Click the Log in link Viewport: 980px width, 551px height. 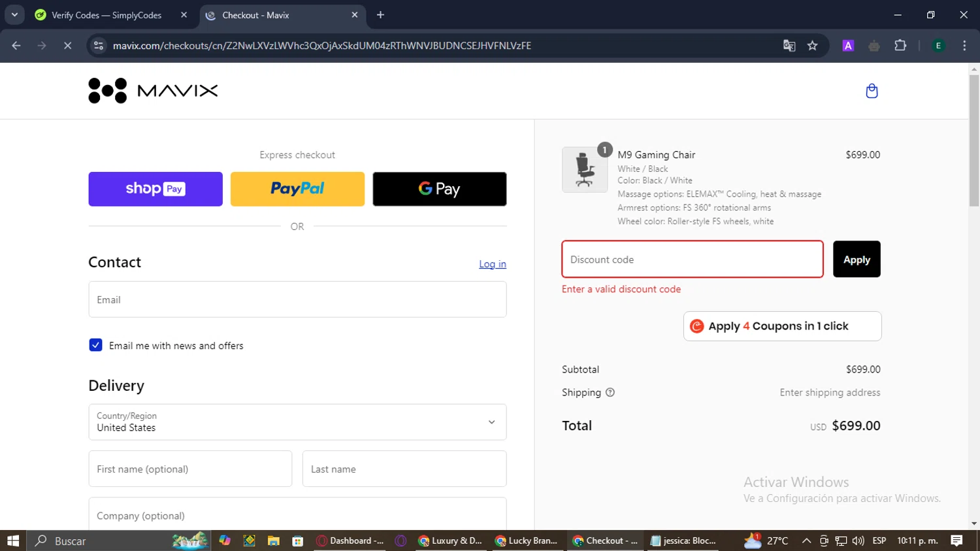pos(493,264)
